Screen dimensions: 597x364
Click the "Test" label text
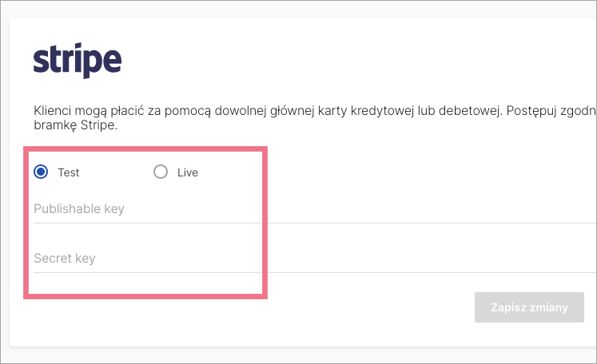(69, 172)
